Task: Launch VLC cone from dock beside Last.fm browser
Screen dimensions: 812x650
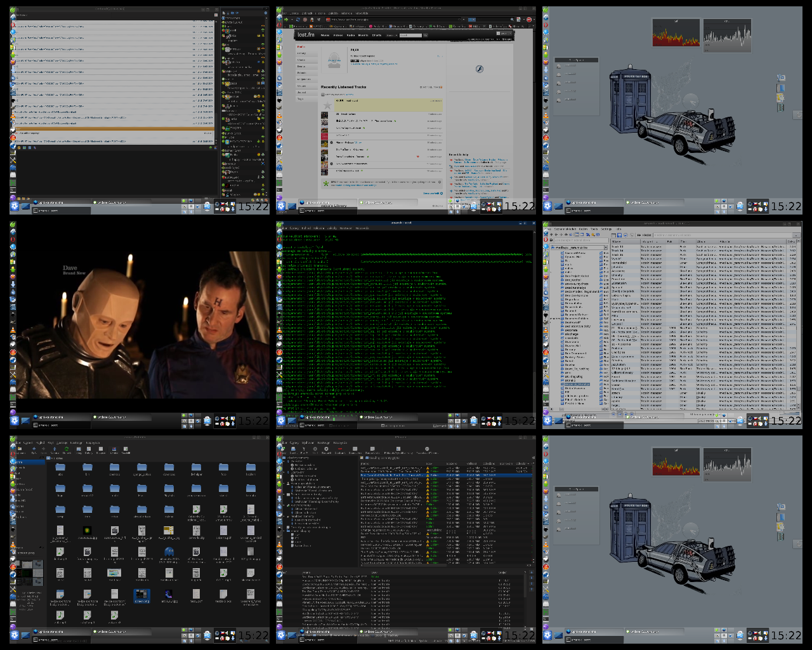Action: click(x=279, y=116)
